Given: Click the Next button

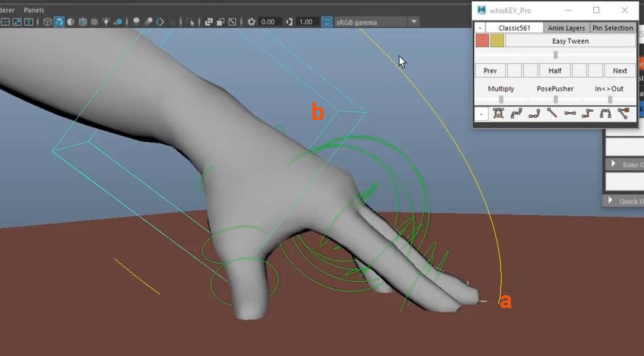Looking at the screenshot, I should click(x=620, y=70).
